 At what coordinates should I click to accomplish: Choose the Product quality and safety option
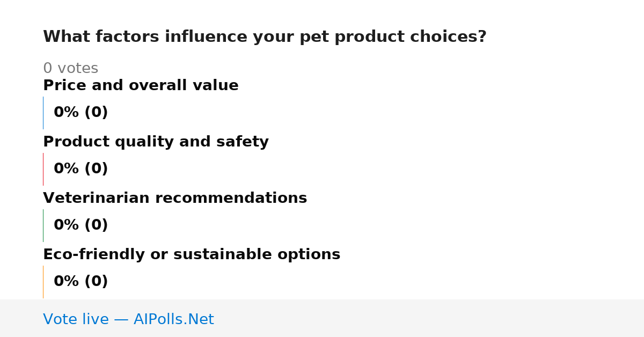[156, 142]
